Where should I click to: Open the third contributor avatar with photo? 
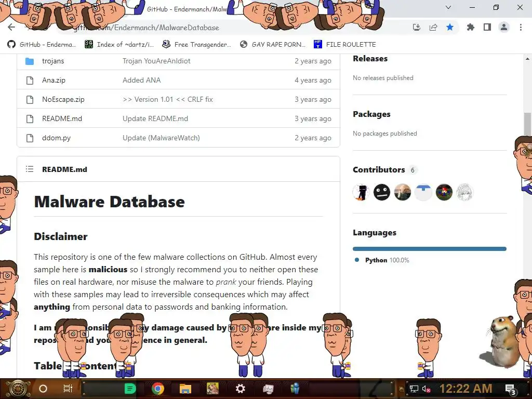(403, 192)
